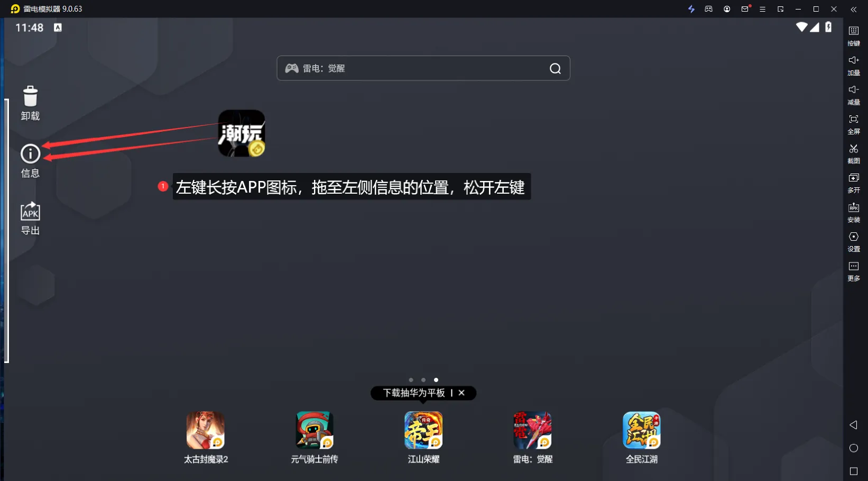Open the emulator 设置 settings
Viewport: 868px width, 481px height.
[854, 242]
